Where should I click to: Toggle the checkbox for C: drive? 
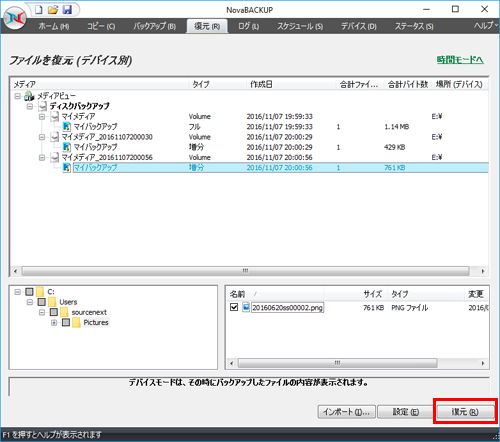[x=29, y=292]
